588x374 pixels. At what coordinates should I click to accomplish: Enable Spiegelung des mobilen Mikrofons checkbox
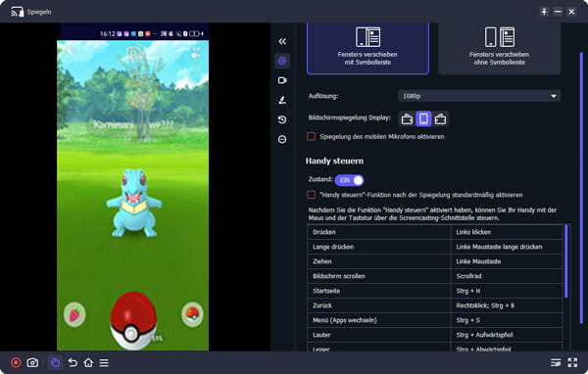coord(311,136)
